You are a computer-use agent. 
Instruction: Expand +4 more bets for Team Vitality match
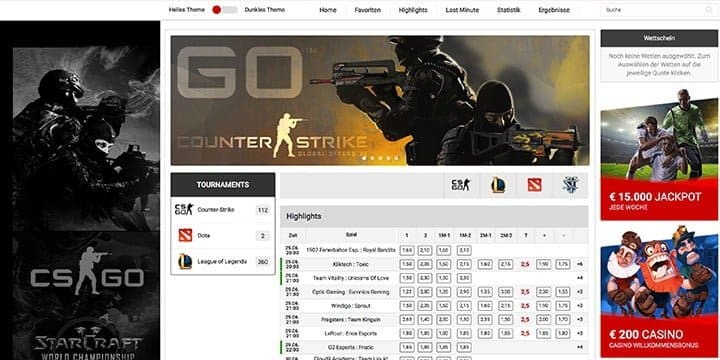pyautogui.click(x=579, y=278)
